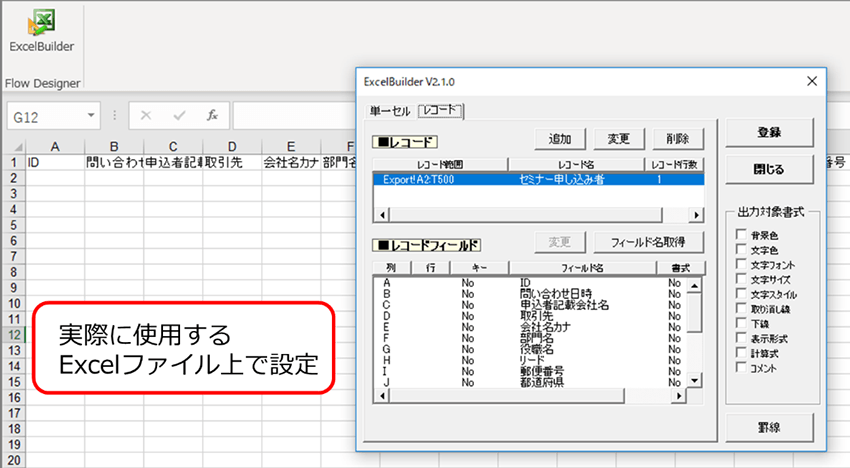Viewport: 850px width, 468px height.
Task: Click the upper 変更 button beside 追加
Action: click(619, 139)
